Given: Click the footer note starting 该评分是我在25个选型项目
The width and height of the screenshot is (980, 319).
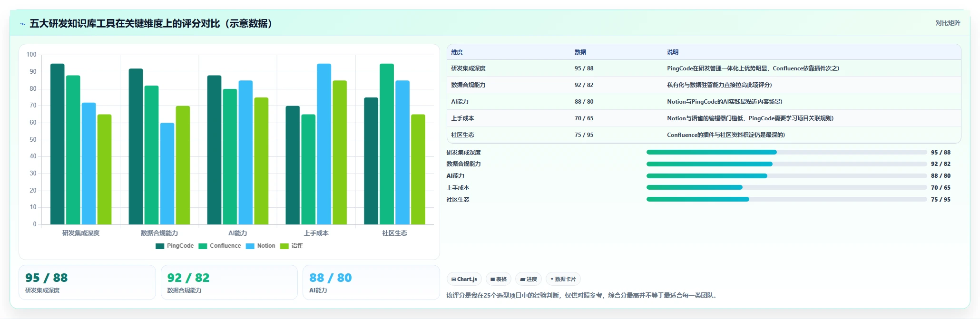Looking at the screenshot, I should click(582, 295).
